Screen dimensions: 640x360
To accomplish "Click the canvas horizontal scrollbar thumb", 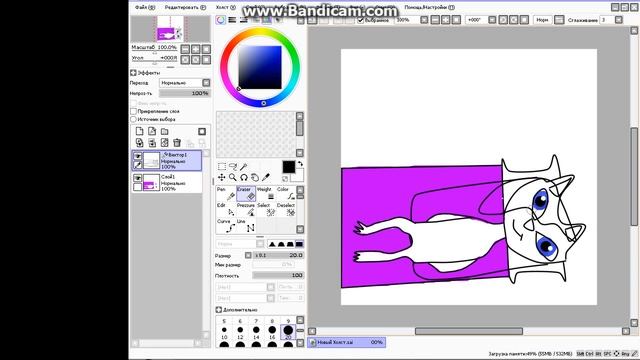I will point(469,331).
